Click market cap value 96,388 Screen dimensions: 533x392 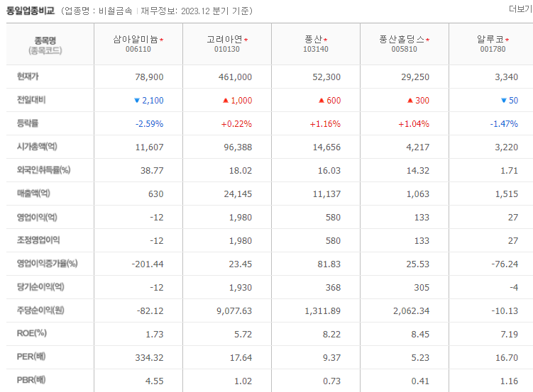click(238, 147)
